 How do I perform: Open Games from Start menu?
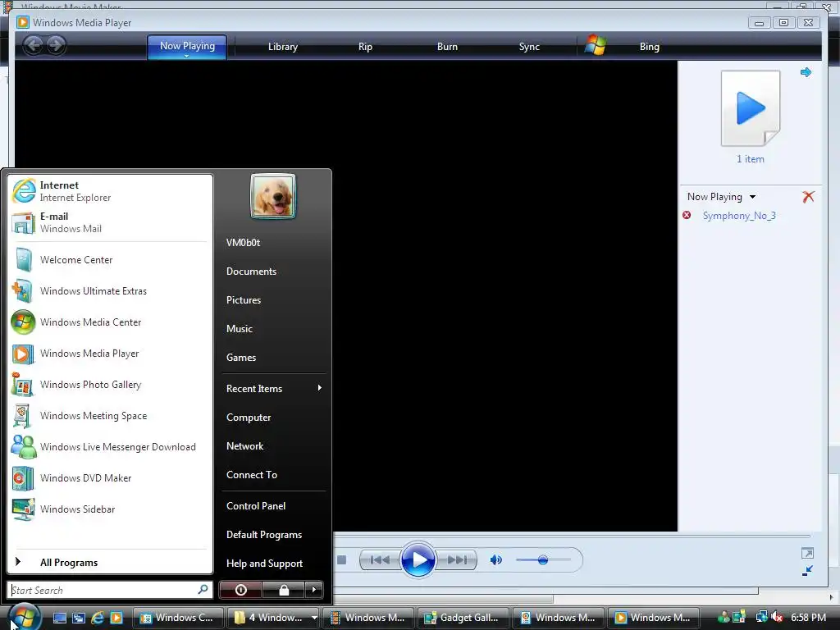[273, 358]
